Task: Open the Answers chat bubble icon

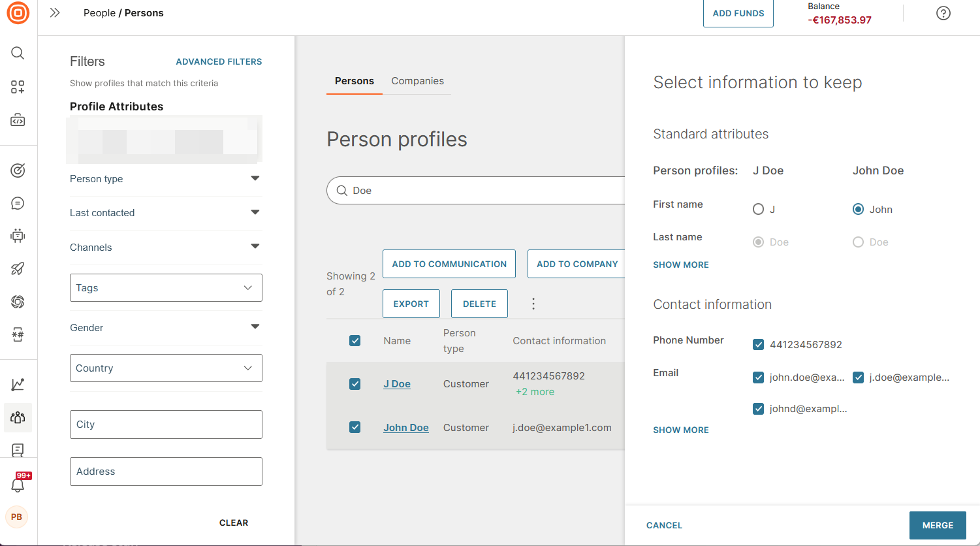Action: point(18,203)
